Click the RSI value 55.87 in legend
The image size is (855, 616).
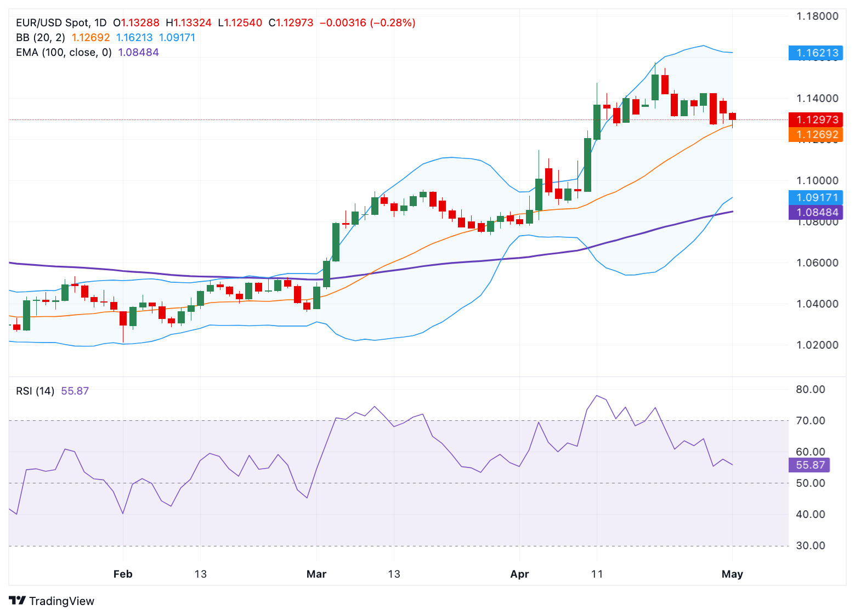pos(75,391)
